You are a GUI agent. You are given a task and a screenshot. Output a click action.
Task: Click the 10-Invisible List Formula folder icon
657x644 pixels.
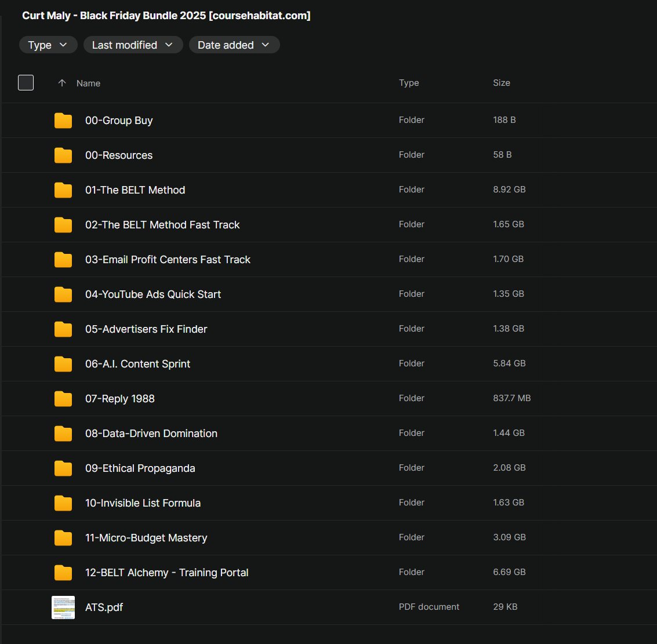[x=63, y=503]
